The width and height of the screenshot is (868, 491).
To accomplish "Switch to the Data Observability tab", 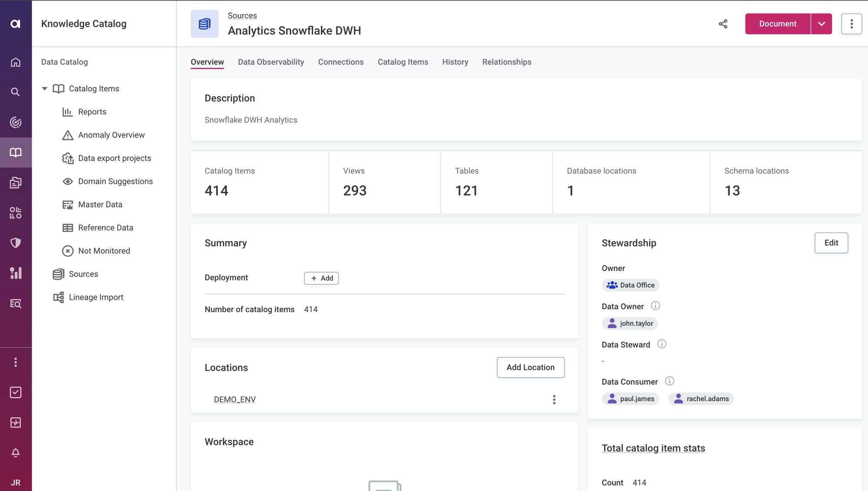I will 271,62.
